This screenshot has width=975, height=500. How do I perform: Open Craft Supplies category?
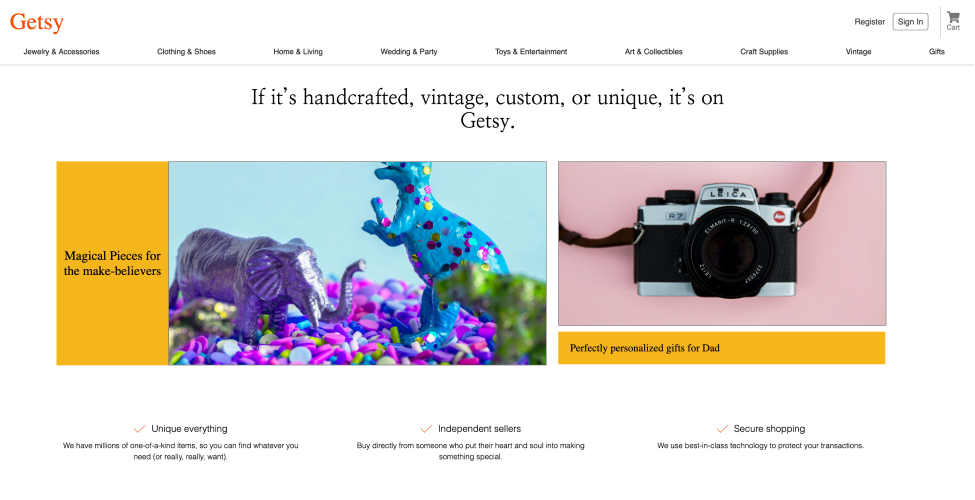coord(764,52)
